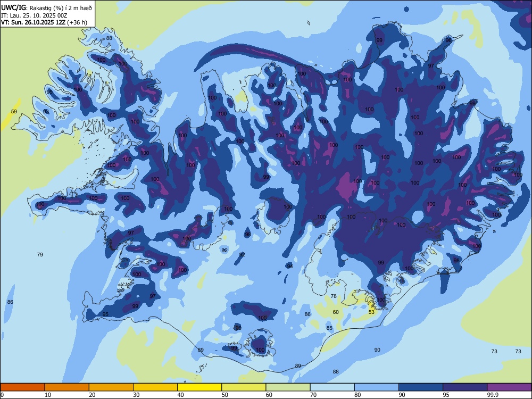Viewport: 532px width, 399px height.
Task: Click the '40' legend tick label
Action: click(x=180, y=395)
